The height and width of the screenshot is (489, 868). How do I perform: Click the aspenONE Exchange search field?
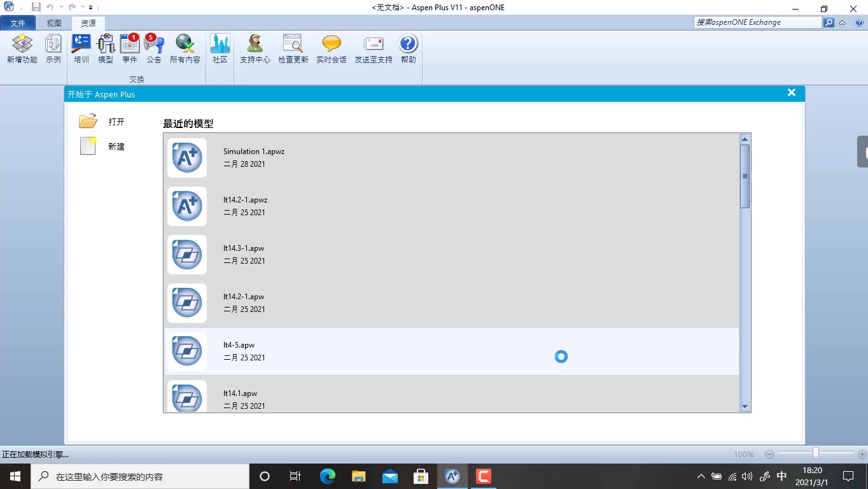[x=757, y=22]
